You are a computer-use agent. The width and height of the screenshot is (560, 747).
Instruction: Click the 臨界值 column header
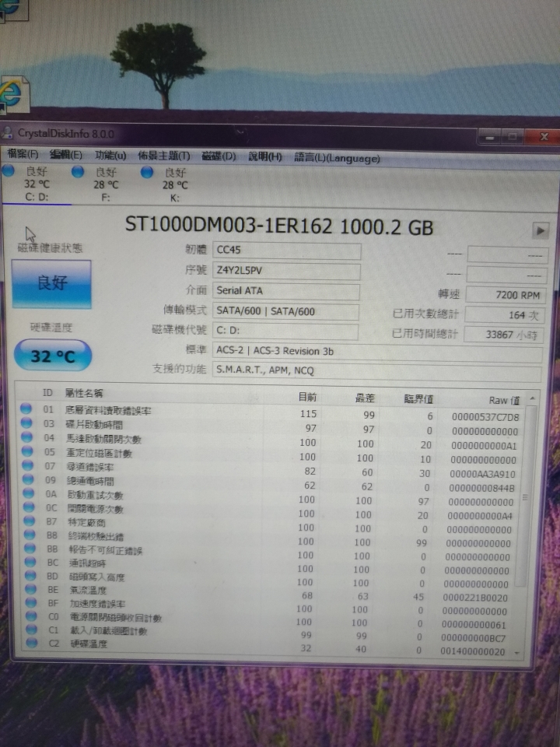tap(418, 398)
